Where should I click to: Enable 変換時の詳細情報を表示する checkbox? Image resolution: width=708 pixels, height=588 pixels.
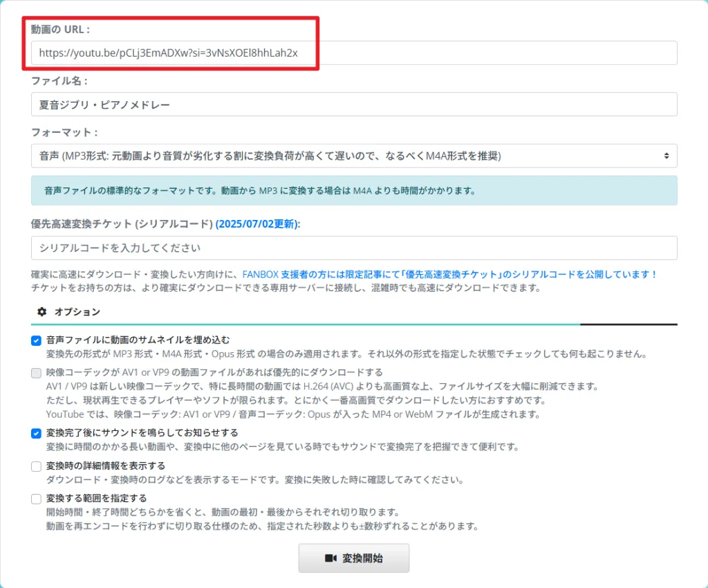(36, 466)
